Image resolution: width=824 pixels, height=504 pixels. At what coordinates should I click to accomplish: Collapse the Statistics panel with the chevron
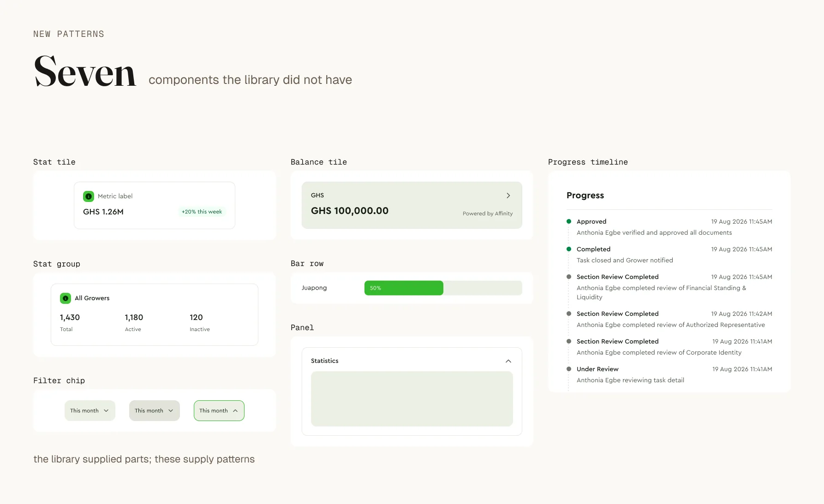(508, 361)
